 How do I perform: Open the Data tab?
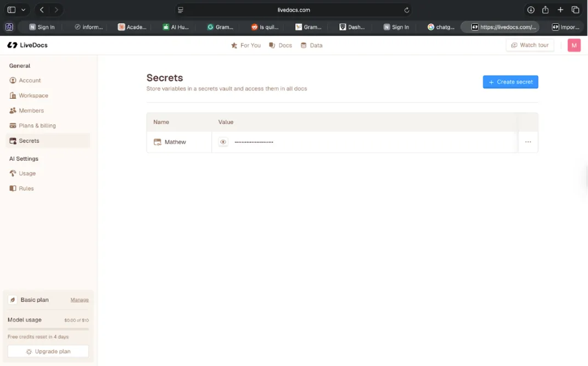point(311,46)
